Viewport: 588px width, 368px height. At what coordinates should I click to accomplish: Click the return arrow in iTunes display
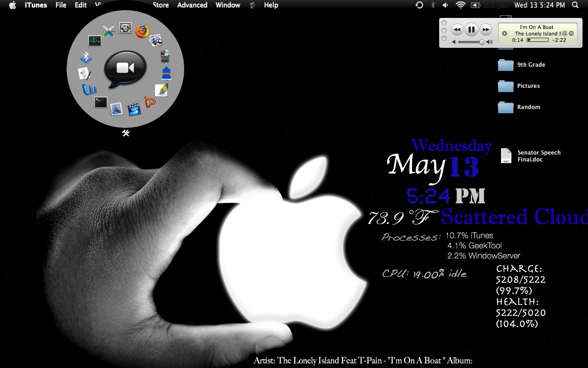click(x=572, y=34)
